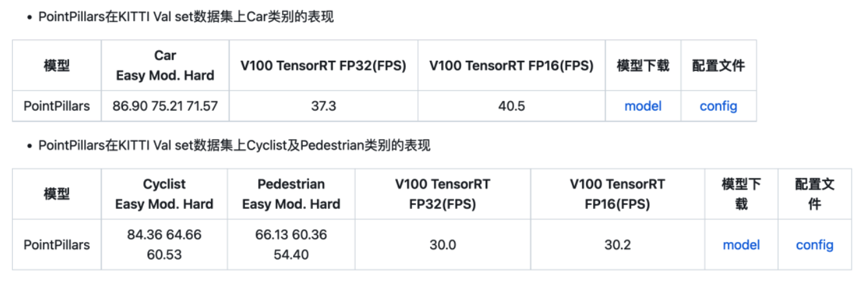
Task: Click the 配置文件 header in the Car table
Action: pyautogui.click(x=718, y=65)
